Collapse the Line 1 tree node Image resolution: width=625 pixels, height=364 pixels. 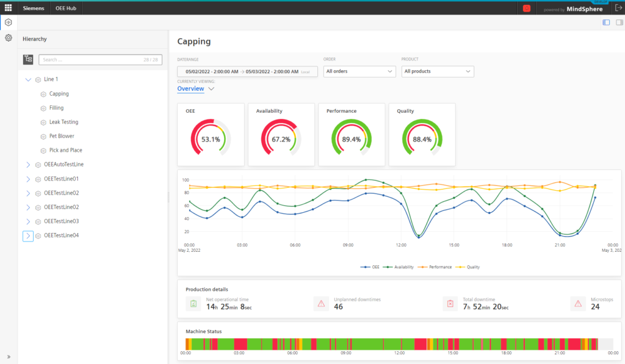click(28, 79)
